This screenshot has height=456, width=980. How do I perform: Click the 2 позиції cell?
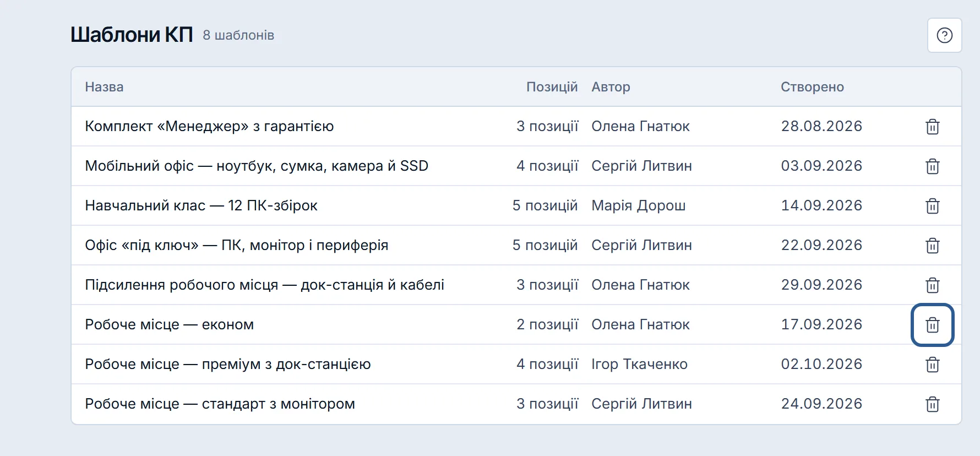[x=547, y=324]
